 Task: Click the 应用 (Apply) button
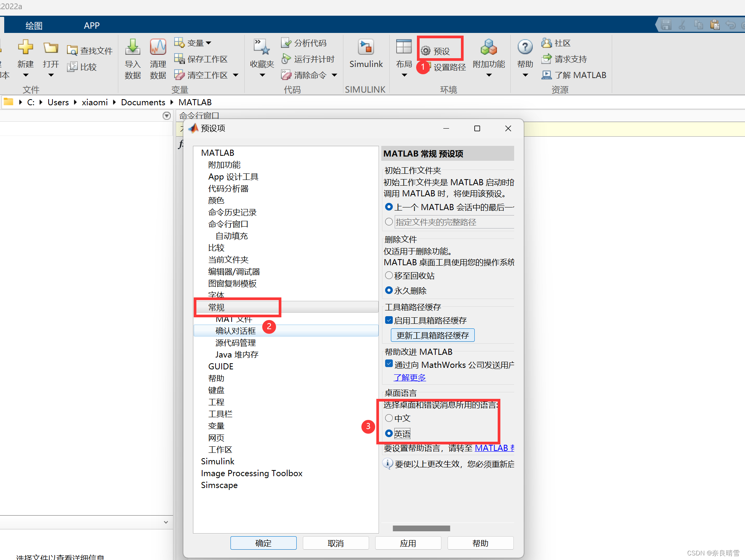point(408,543)
